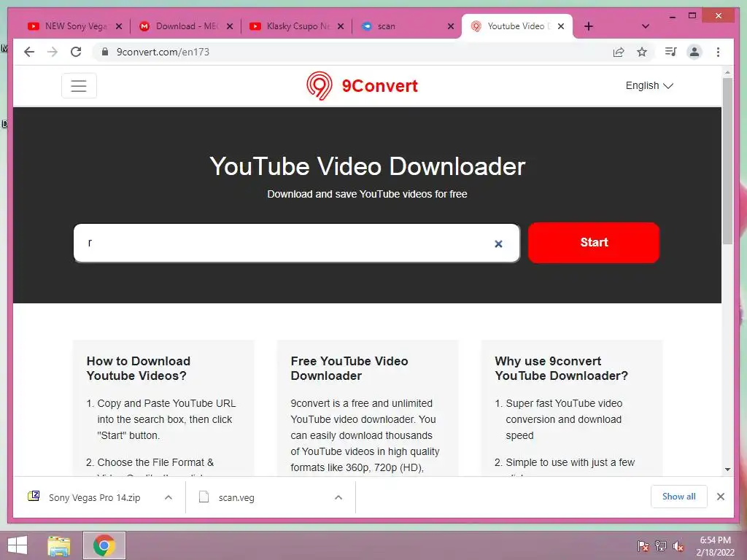This screenshot has width=747, height=560.
Task: Click the page scrollbar thumb
Action: coord(727,161)
